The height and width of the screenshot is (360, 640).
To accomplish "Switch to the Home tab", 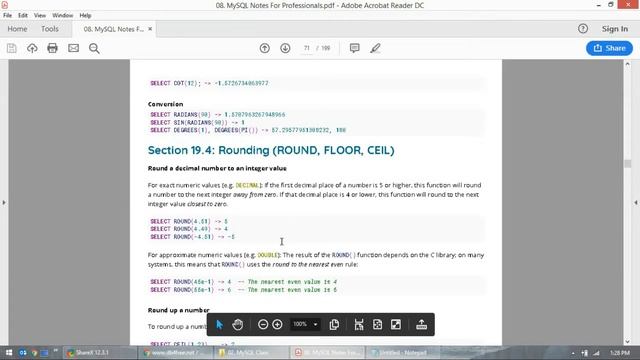I will (x=17, y=29).
